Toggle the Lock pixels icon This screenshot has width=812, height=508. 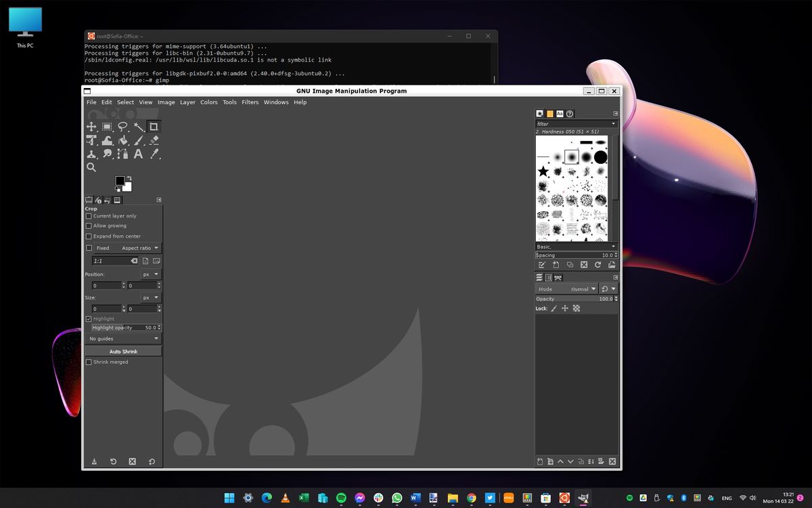554,308
